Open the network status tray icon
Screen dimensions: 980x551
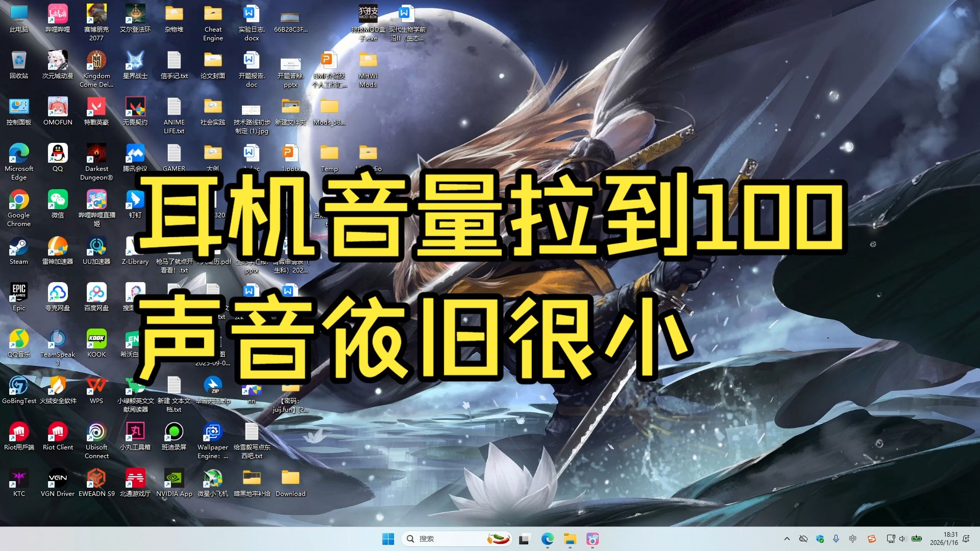(891, 539)
